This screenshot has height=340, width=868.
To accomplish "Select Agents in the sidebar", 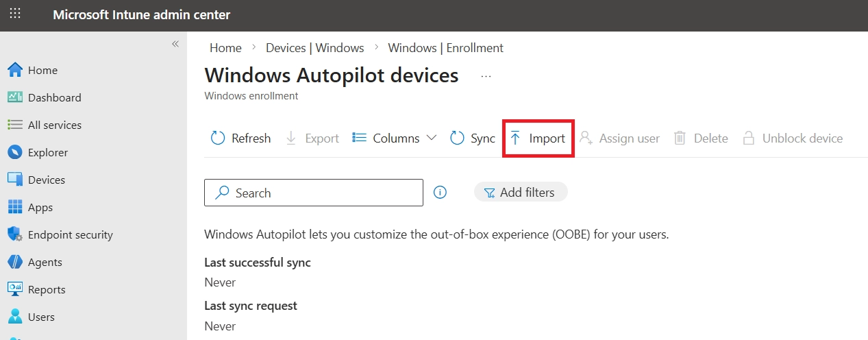I will coord(45,262).
